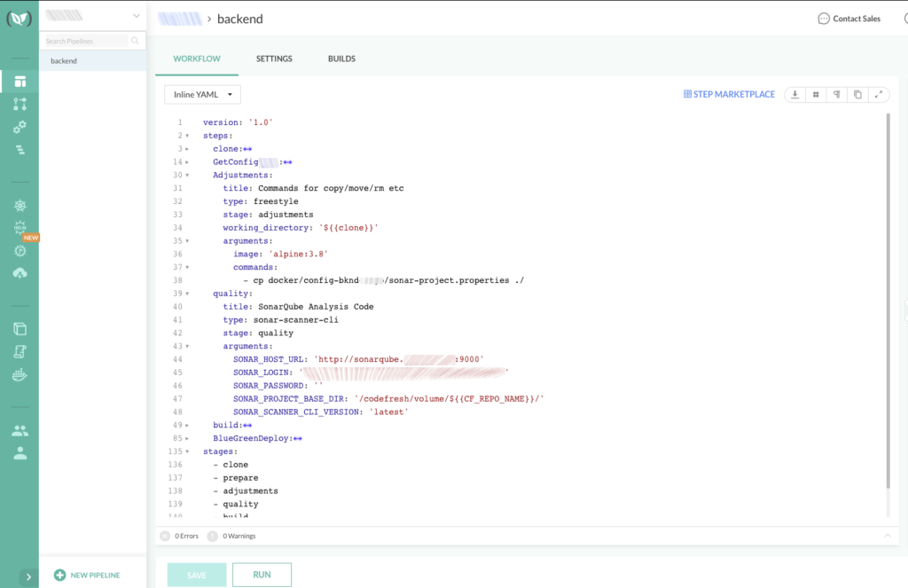Toggle the paragraph marks icon in editor

pyautogui.click(x=837, y=94)
